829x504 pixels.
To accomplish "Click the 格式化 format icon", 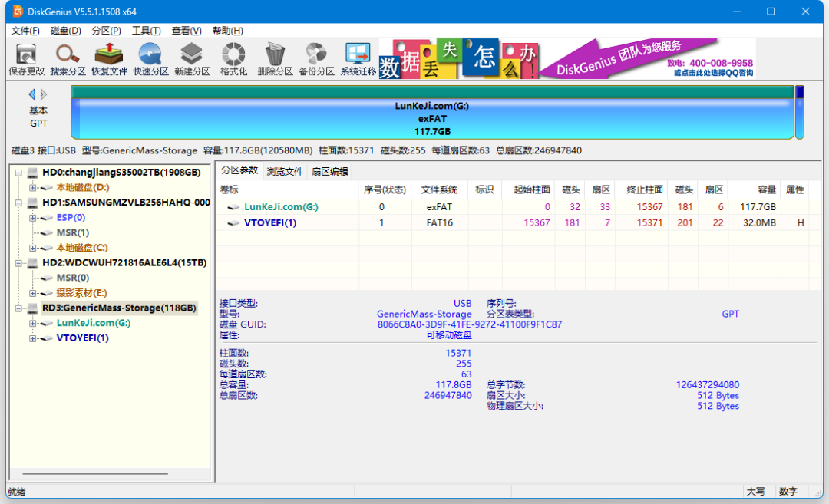I will coord(233,59).
